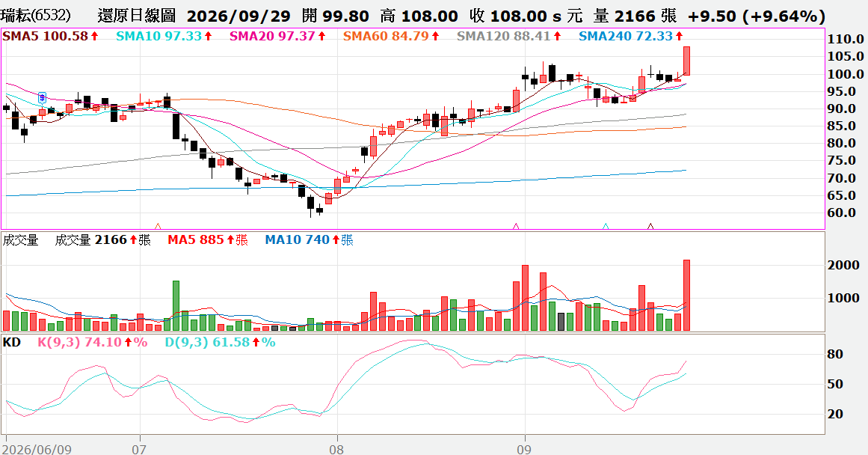
Task: Click the dark maroon triangle marker
Action: click(650, 227)
